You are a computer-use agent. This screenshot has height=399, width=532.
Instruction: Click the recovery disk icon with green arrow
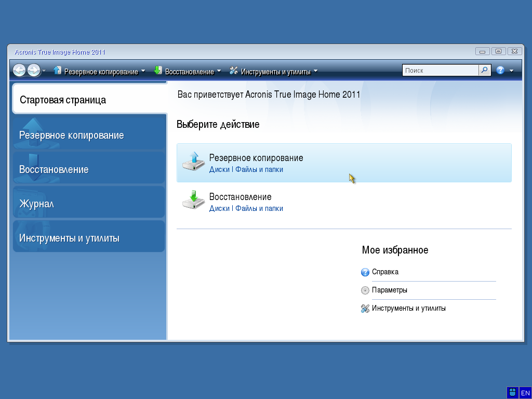[x=193, y=200]
